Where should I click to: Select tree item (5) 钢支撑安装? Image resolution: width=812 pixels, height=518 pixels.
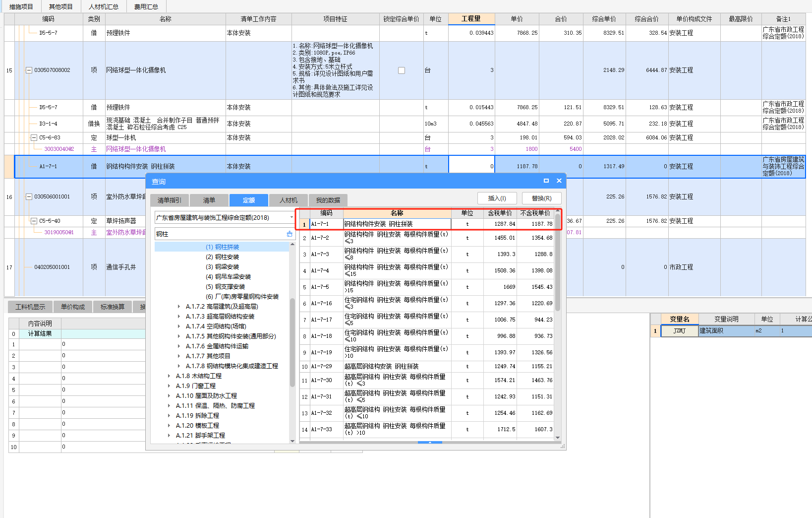click(225, 287)
